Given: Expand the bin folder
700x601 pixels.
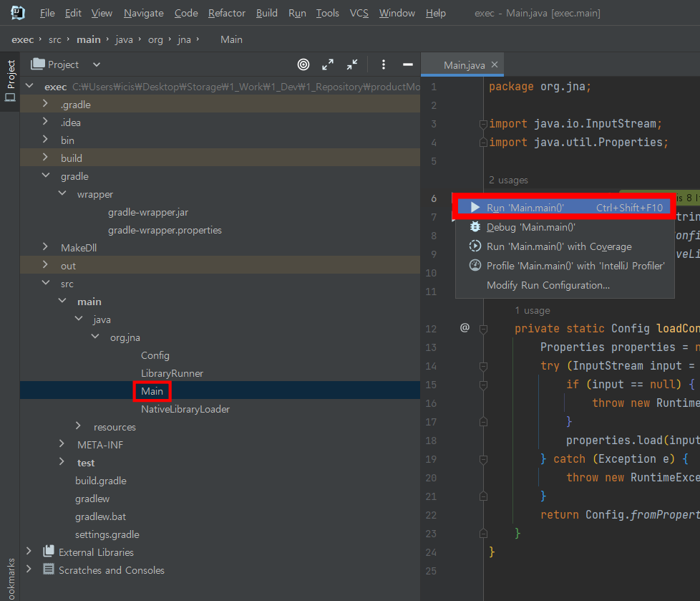Looking at the screenshot, I should (45, 140).
